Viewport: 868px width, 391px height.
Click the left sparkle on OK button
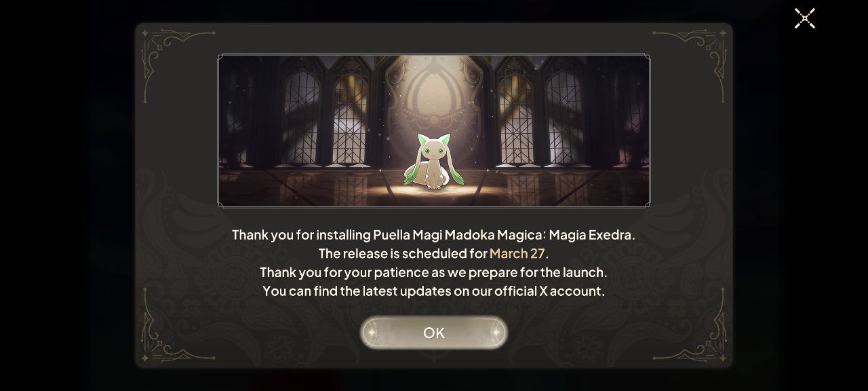pyautogui.click(x=371, y=333)
